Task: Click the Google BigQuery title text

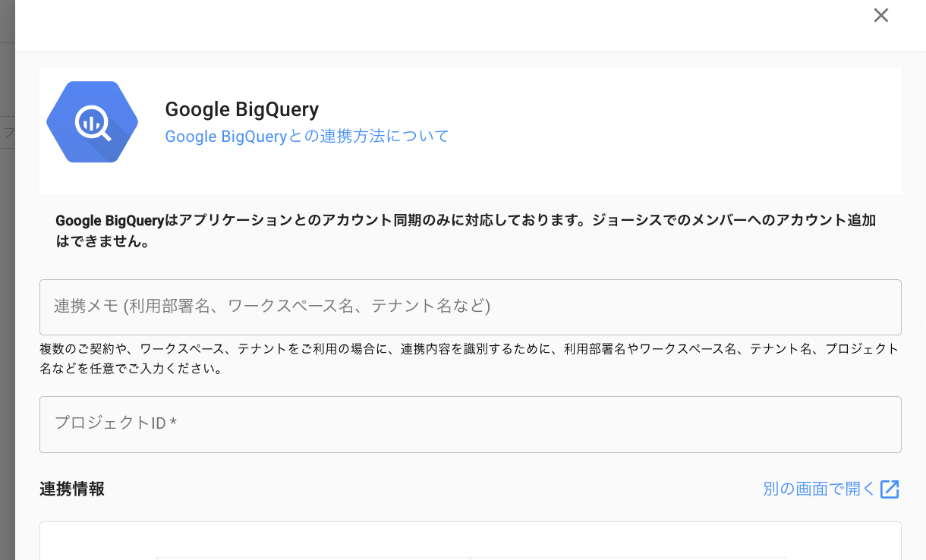Action: pos(241,109)
